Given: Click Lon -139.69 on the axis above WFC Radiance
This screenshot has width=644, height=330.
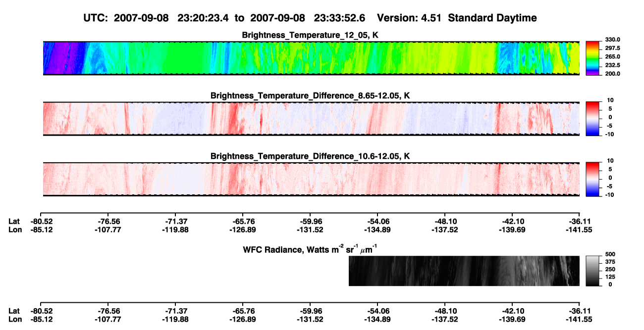Looking at the screenshot, I should coord(512,230).
